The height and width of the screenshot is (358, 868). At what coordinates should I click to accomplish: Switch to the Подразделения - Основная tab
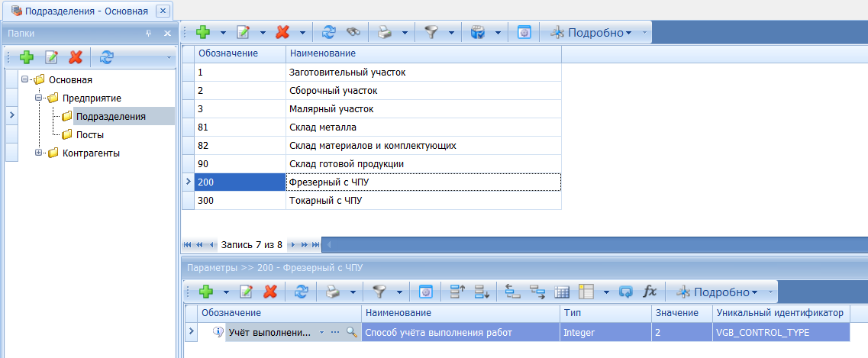point(86,11)
